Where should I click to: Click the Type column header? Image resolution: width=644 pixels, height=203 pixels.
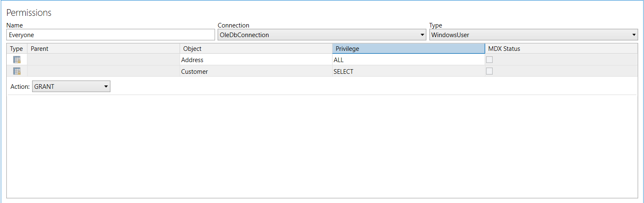coord(17,49)
